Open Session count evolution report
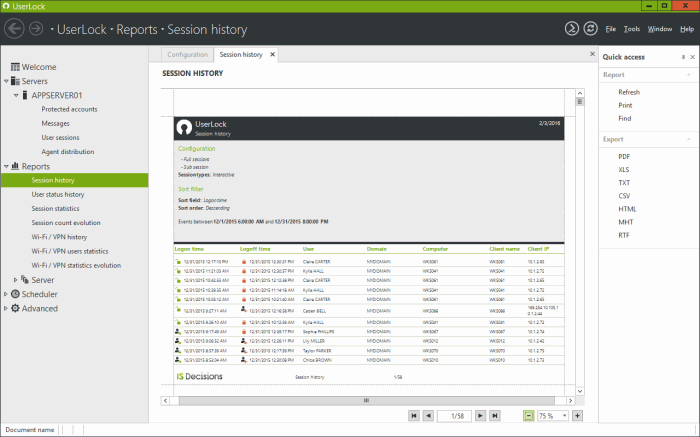 (x=66, y=223)
